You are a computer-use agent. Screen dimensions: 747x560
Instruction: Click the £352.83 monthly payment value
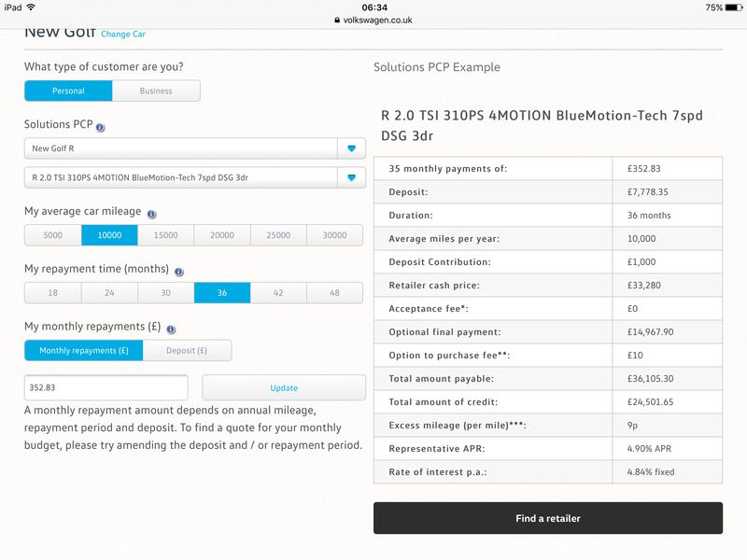(x=644, y=169)
